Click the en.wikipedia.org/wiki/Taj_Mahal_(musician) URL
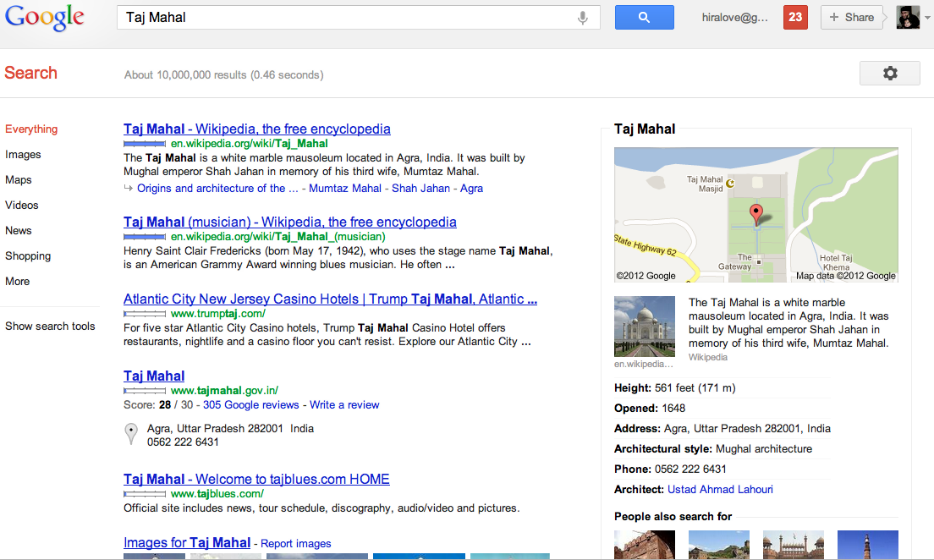 coord(278,237)
